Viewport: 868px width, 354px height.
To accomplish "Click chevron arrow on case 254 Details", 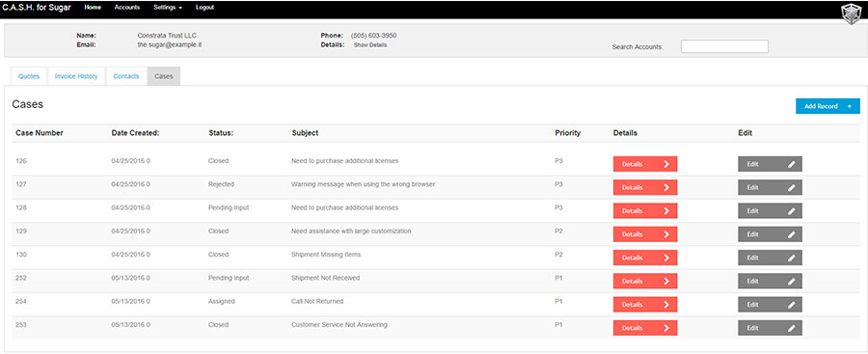I will point(666,305).
